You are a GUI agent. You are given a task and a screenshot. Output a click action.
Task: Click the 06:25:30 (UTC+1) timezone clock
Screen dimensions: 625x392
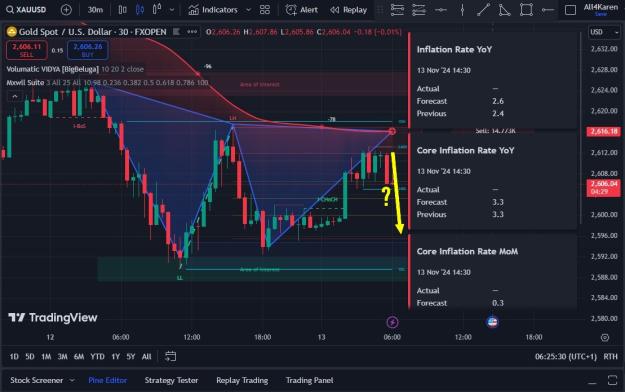coord(565,357)
